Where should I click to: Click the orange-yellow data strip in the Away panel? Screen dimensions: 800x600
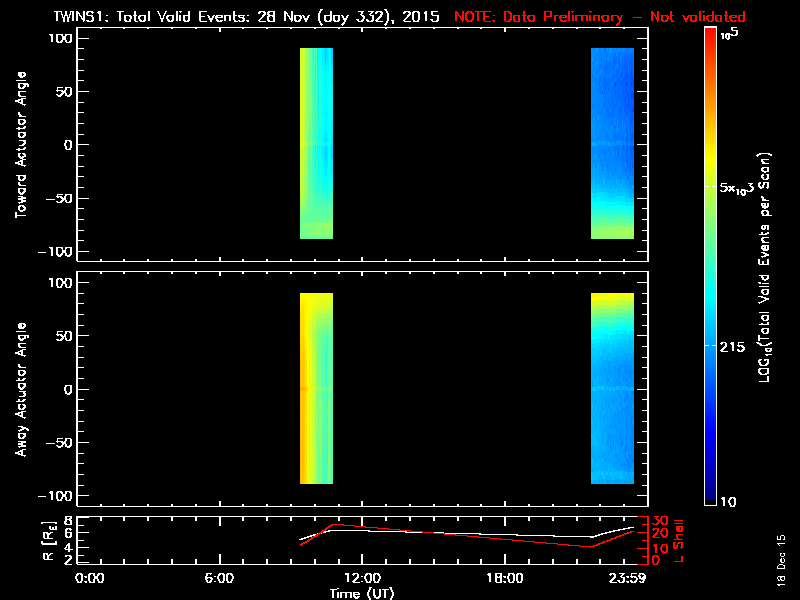click(x=316, y=388)
